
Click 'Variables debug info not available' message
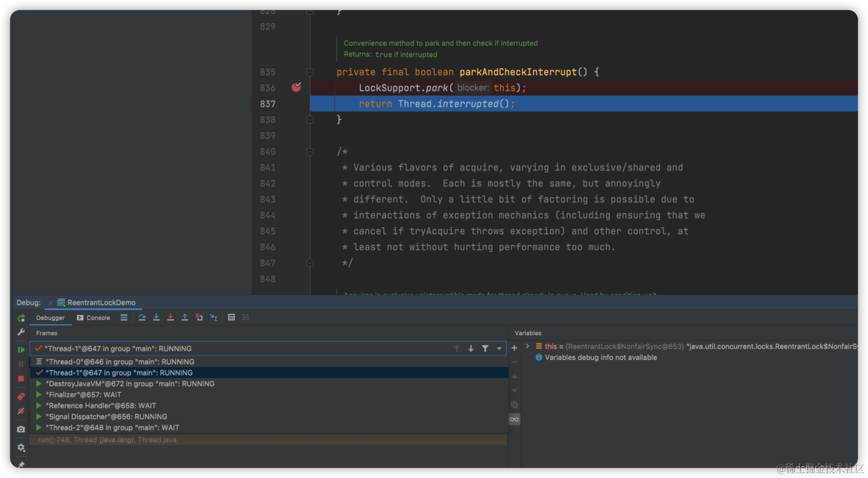point(600,357)
